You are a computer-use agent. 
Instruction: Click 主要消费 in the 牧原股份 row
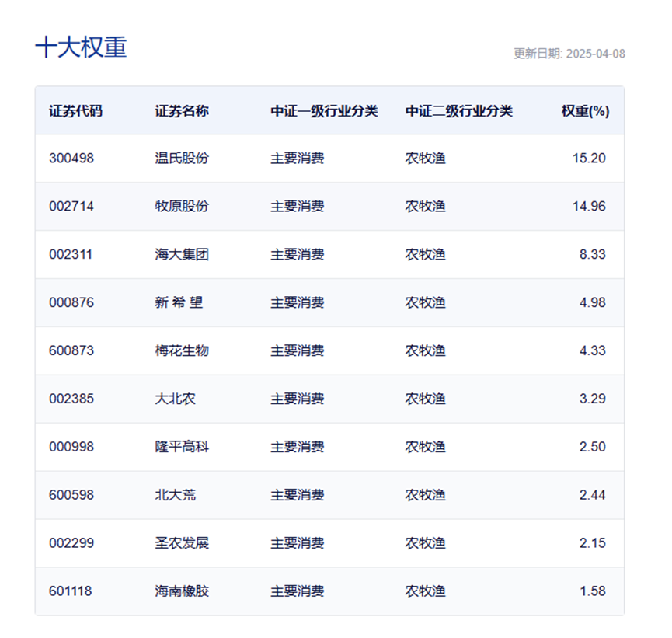tap(297, 206)
